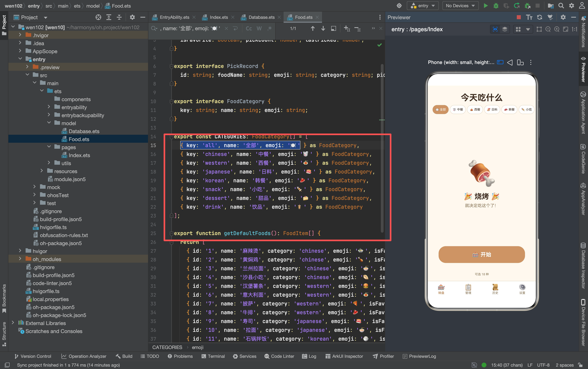Switch to the Database.ets tab
The image size is (588, 369).
coord(261,17)
